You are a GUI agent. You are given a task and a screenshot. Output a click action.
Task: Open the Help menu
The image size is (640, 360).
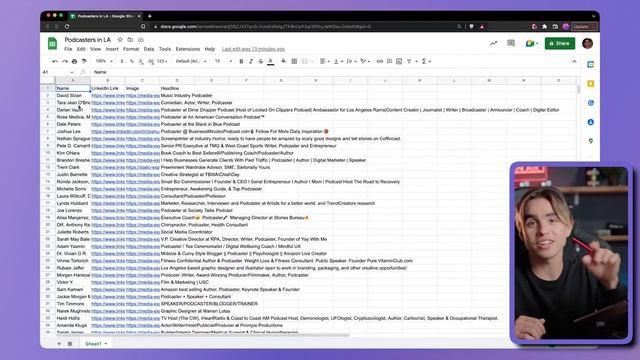(x=210, y=49)
